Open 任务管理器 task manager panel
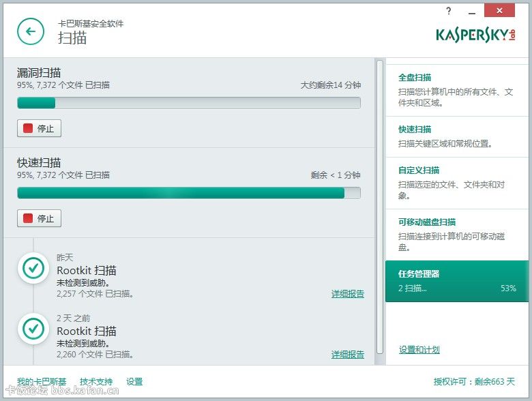 457,281
